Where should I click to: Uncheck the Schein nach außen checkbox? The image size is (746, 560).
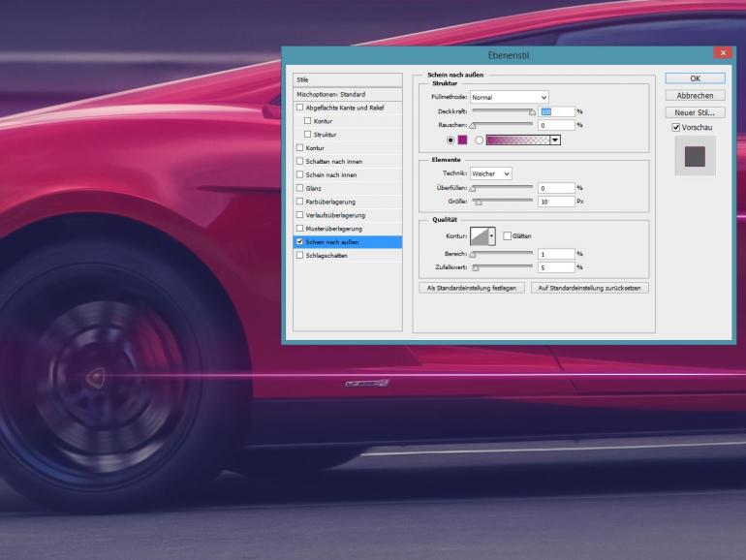coord(300,242)
